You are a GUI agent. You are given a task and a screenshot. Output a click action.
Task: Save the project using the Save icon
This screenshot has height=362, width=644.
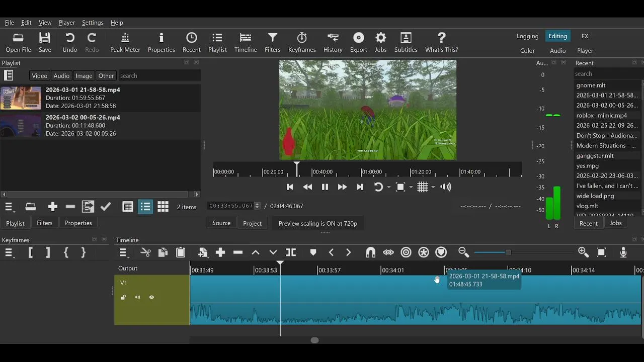(45, 43)
